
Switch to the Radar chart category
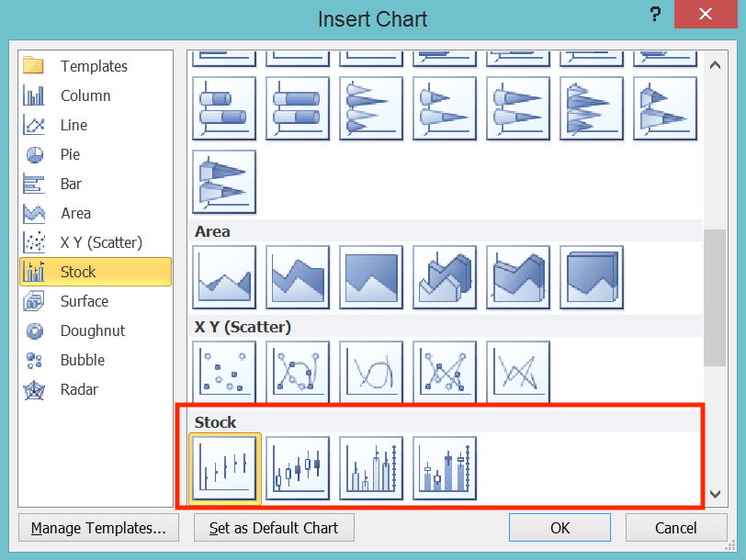click(x=96, y=390)
